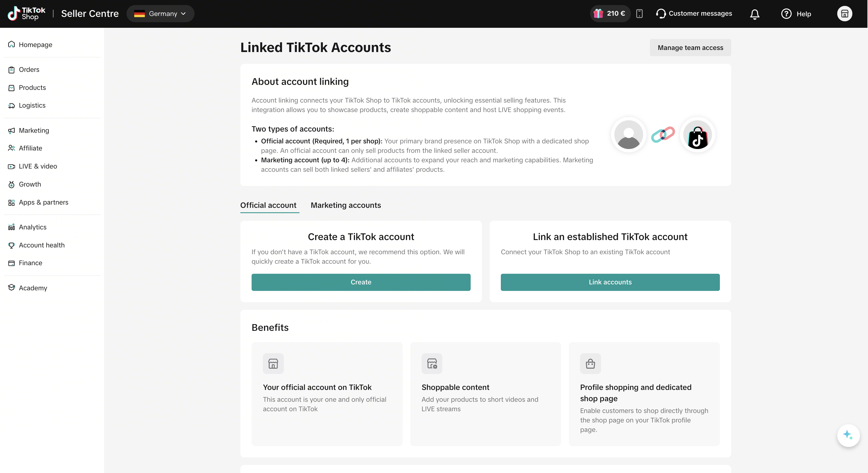Click the TikTok Shop logo
The height and width of the screenshot is (473, 868).
(x=26, y=14)
